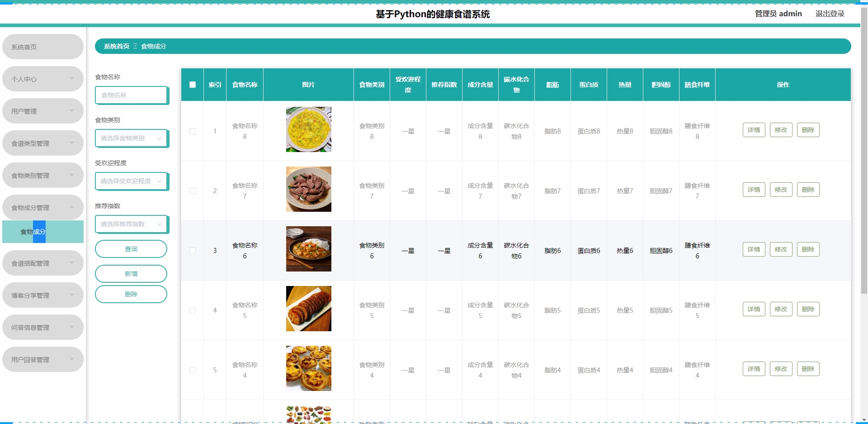Expand the 食谱类型管理 sidebar menu
This screenshot has width=868, height=424.
(x=43, y=143)
